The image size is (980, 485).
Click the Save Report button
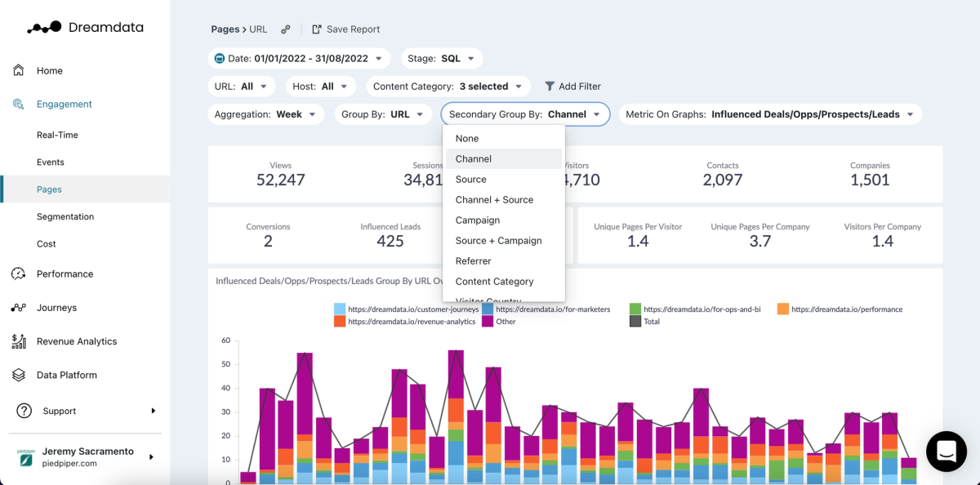(345, 29)
